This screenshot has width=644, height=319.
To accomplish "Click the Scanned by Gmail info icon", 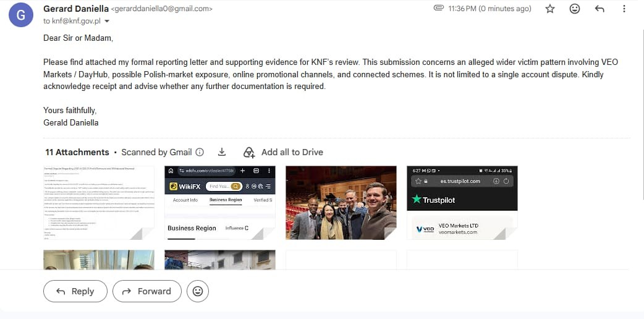I will click(x=200, y=152).
